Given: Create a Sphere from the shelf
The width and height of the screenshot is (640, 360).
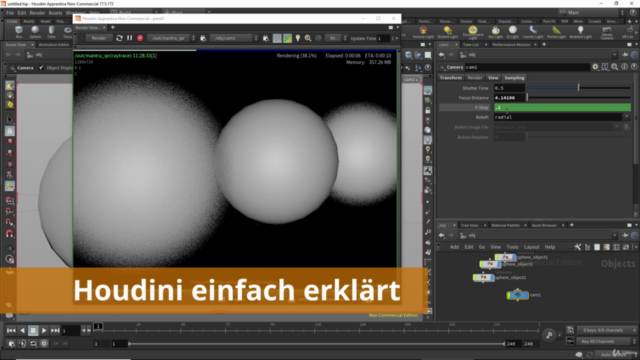Looking at the screenshot, I should [x=35, y=32].
